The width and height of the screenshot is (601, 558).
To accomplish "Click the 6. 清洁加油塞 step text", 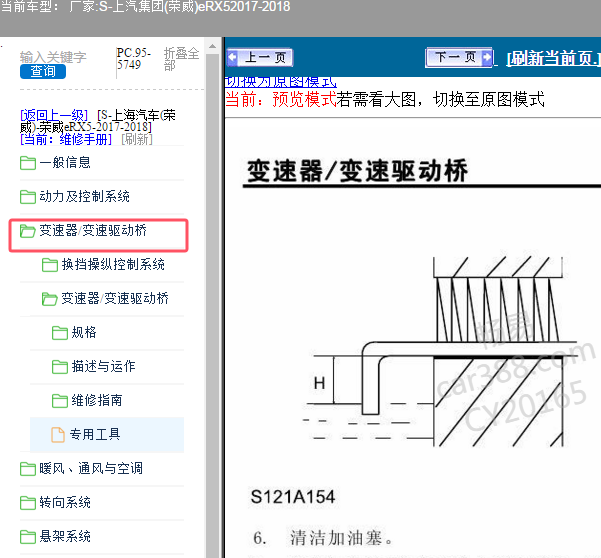I will (323, 538).
